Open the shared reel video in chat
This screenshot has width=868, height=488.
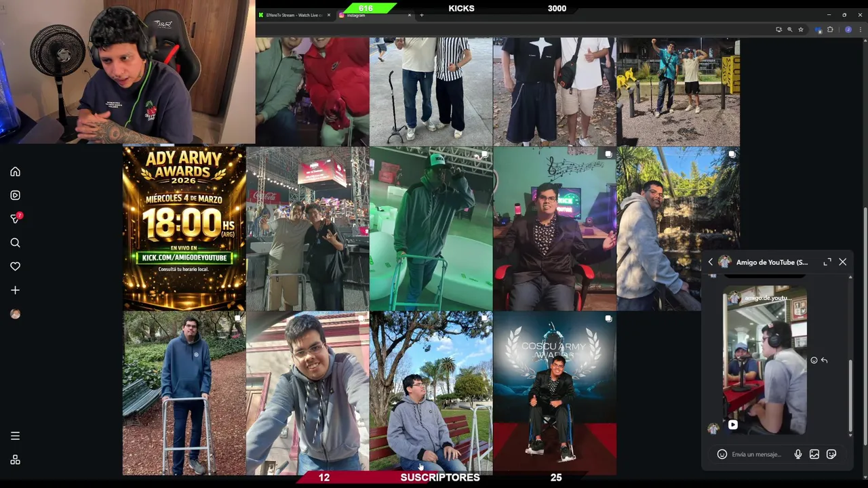pyautogui.click(x=765, y=360)
